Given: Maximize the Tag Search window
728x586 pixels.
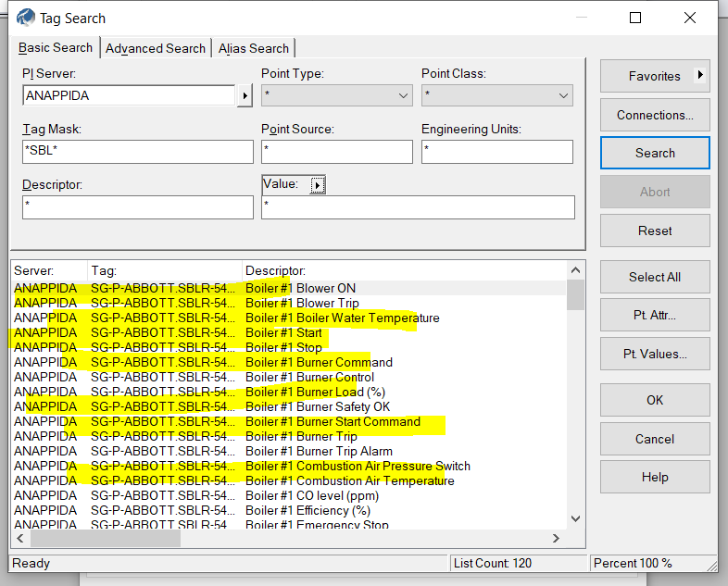Looking at the screenshot, I should click(x=635, y=18).
